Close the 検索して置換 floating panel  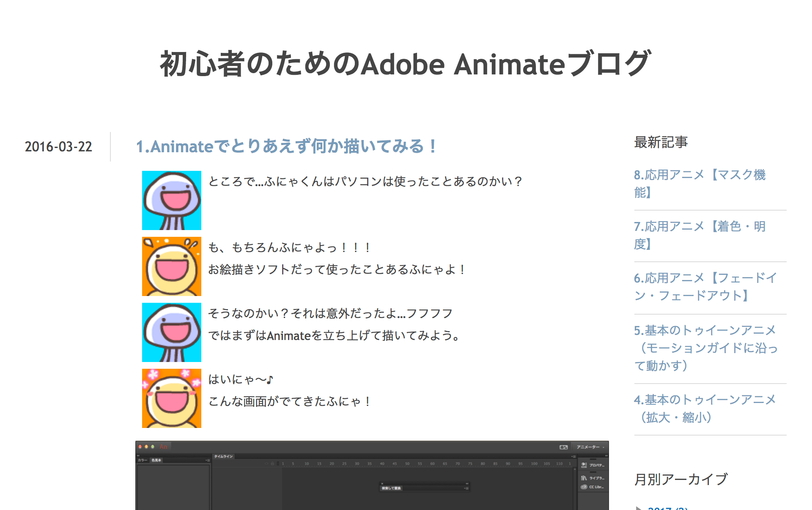381,483
